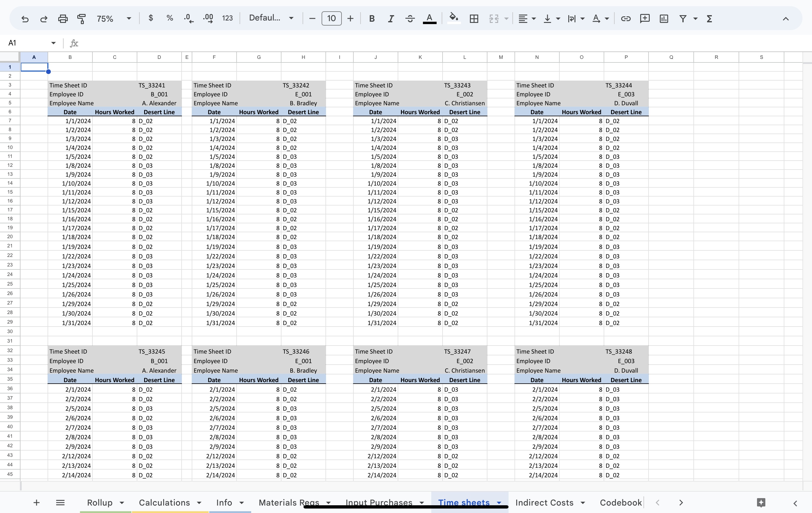This screenshot has height=513, width=812.
Task: Insert a link using the toolbar icon
Action: point(626,18)
